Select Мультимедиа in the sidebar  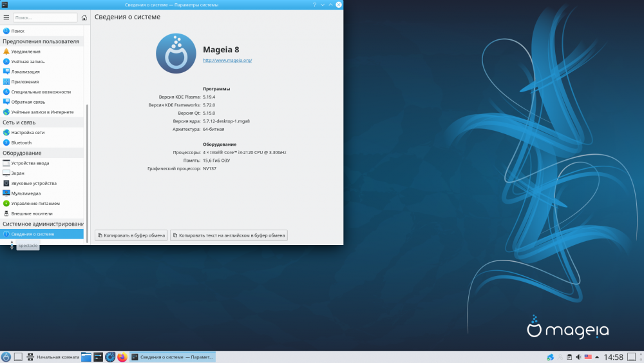pyautogui.click(x=42, y=193)
